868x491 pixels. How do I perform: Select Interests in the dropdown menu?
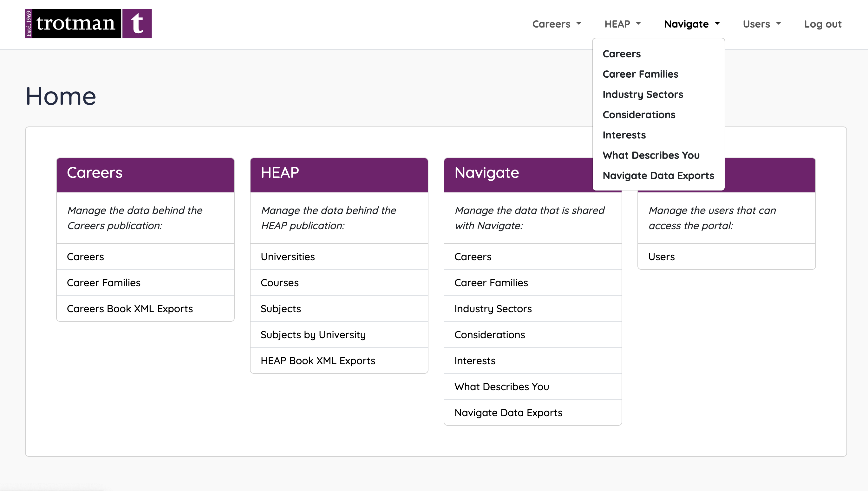[658, 135]
